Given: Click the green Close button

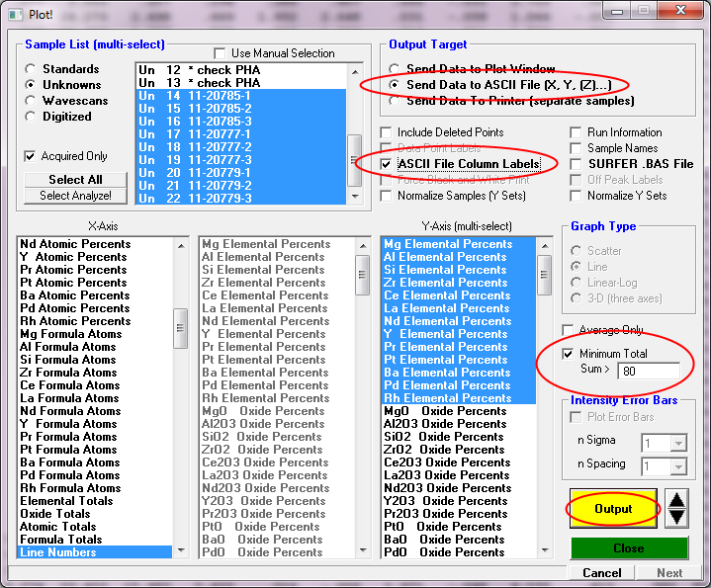Looking at the screenshot, I should click(x=628, y=548).
